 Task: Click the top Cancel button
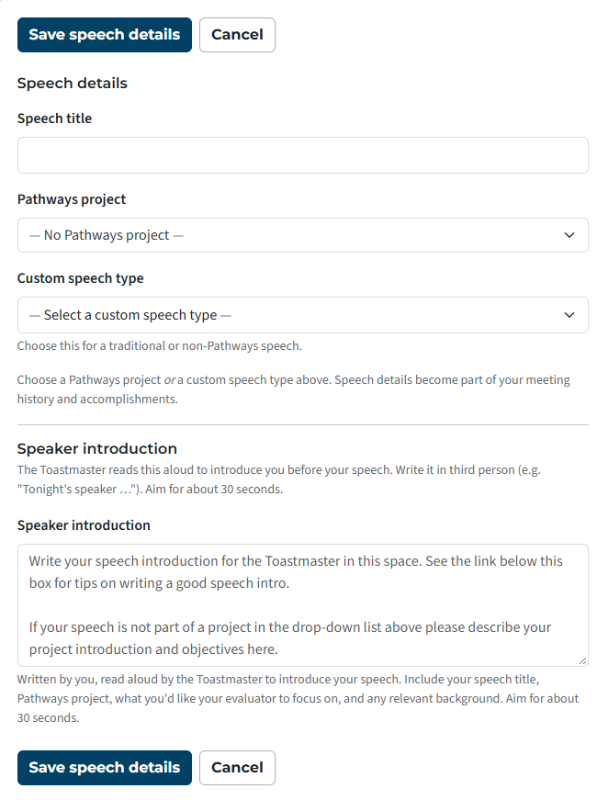[x=237, y=35]
